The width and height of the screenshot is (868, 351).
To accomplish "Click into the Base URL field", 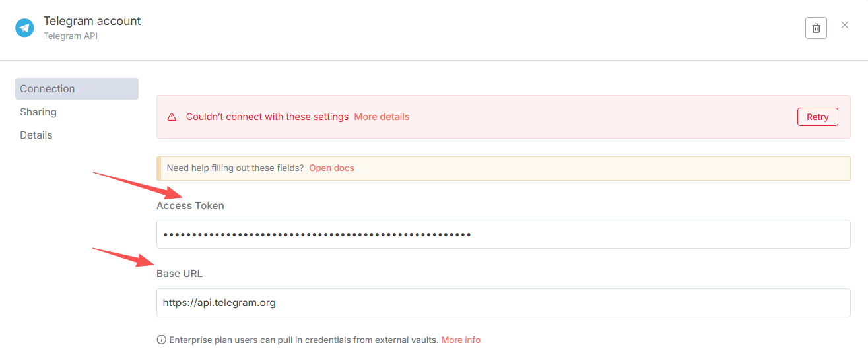I will pyautogui.click(x=503, y=303).
